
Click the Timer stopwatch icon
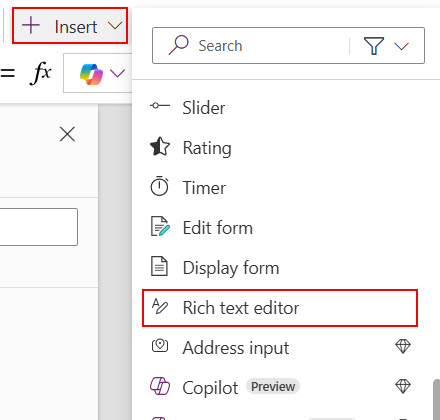(160, 186)
